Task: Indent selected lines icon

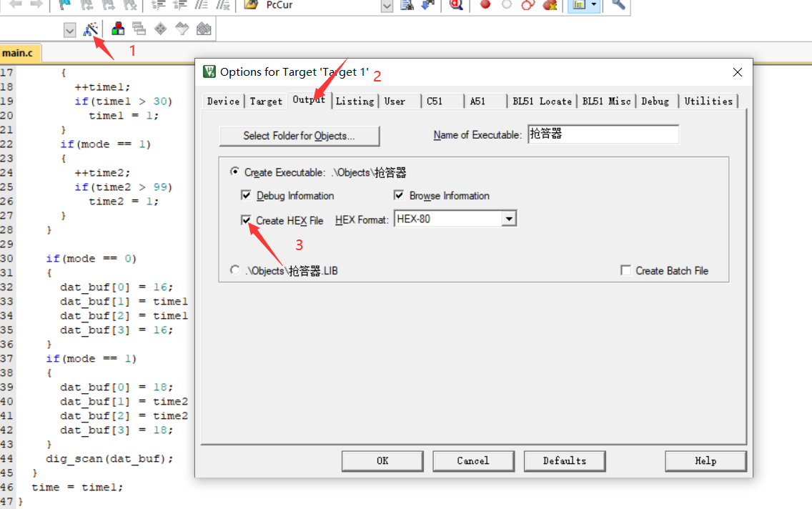Action: pos(158,4)
